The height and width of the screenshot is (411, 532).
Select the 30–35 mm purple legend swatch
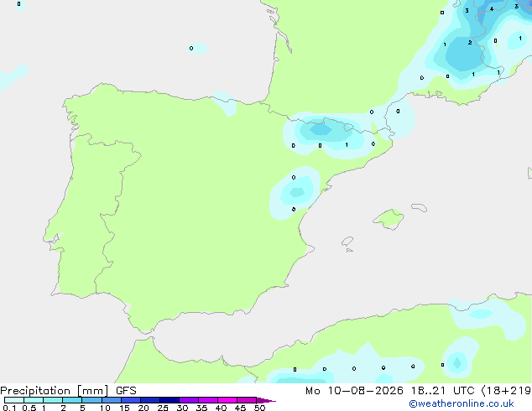pyautogui.click(x=189, y=400)
